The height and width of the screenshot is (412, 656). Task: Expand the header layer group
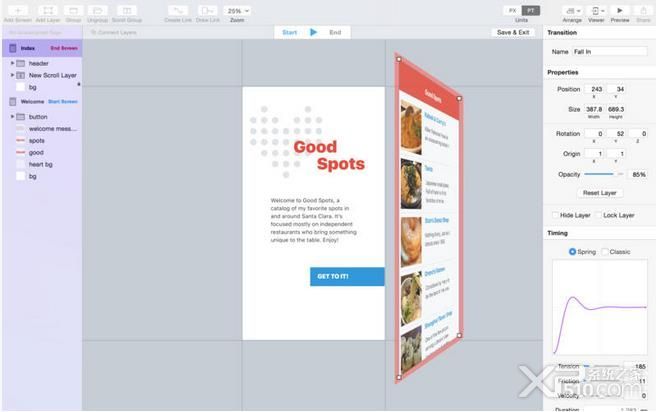point(12,63)
